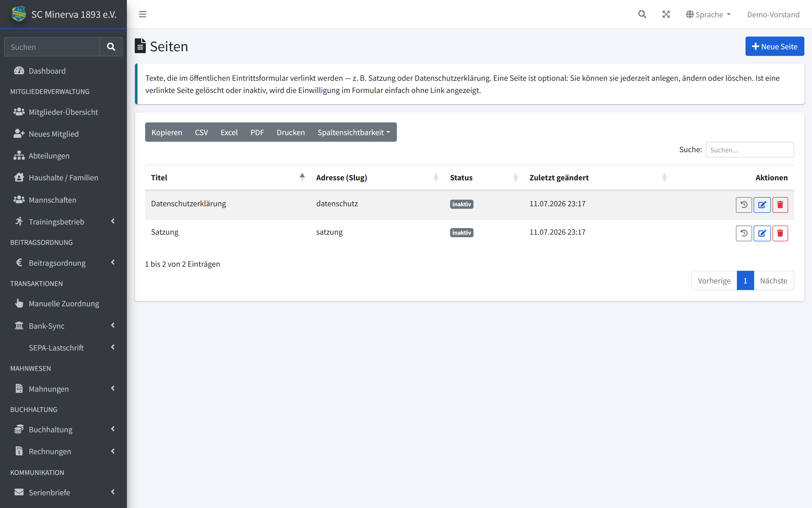Open history for Datenschutzerklärung row
Screen dimensions: 812x508
[x=744, y=205]
